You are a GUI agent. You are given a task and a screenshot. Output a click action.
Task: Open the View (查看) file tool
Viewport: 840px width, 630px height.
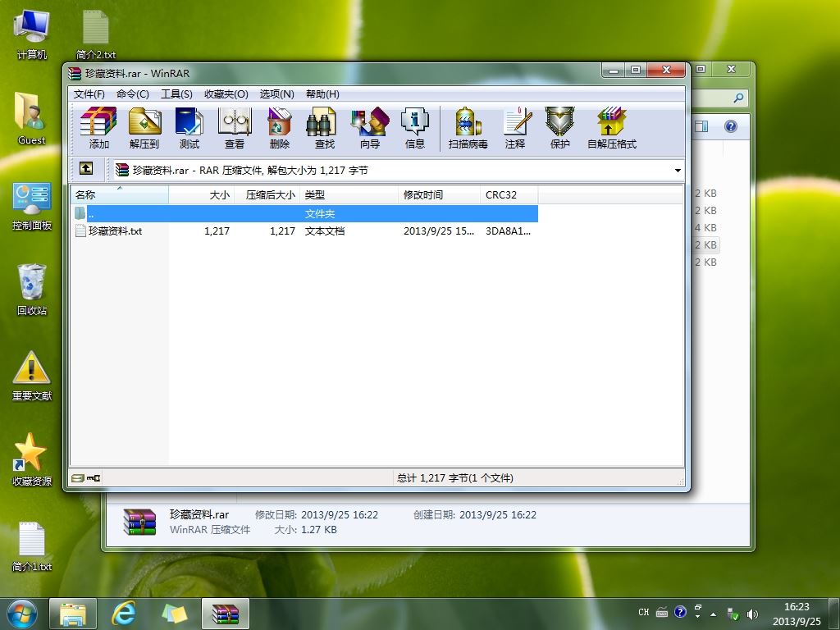[234, 128]
